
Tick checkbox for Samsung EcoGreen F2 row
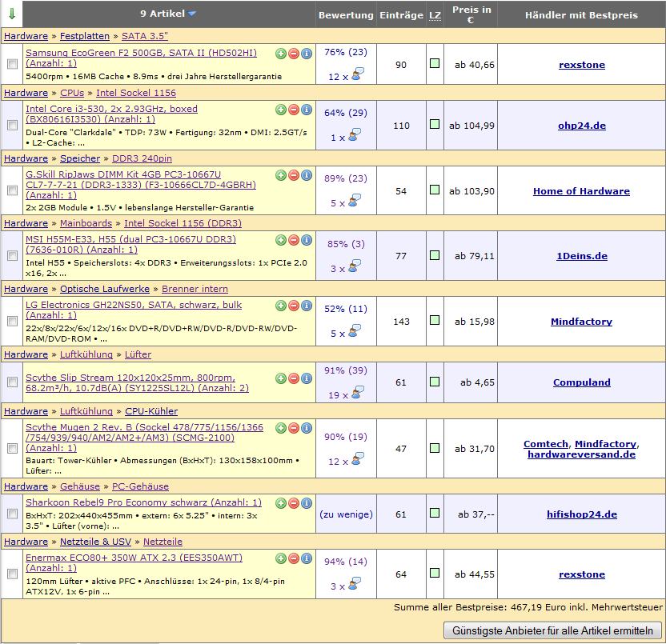(12, 64)
